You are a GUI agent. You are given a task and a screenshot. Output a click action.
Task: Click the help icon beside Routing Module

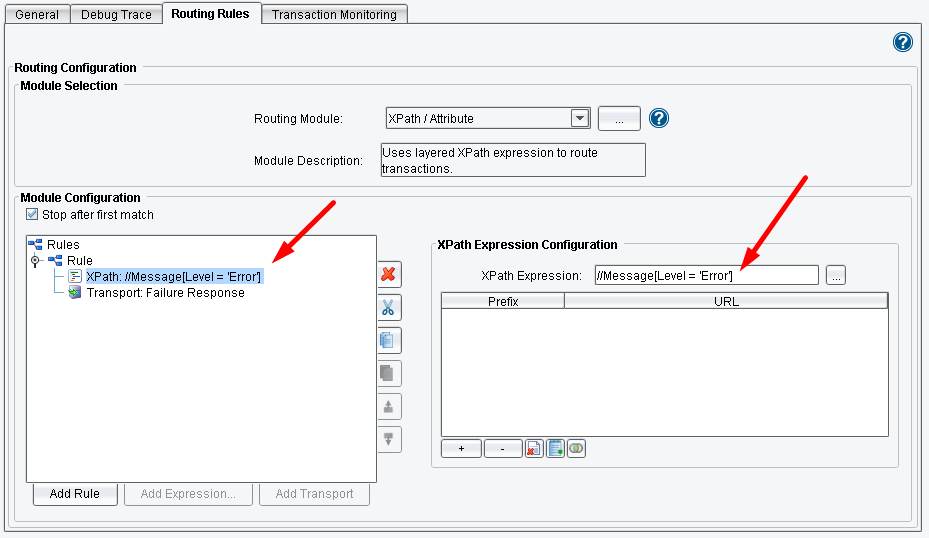[658, 118]
